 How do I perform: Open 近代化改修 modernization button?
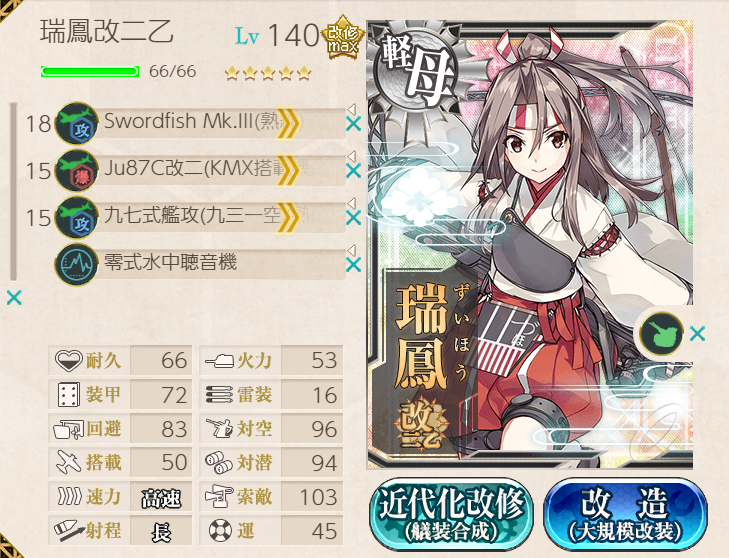[451, 514]
